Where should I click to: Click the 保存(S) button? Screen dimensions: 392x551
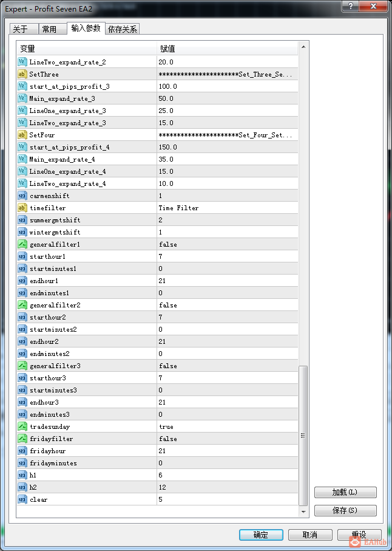pos(345,510)
